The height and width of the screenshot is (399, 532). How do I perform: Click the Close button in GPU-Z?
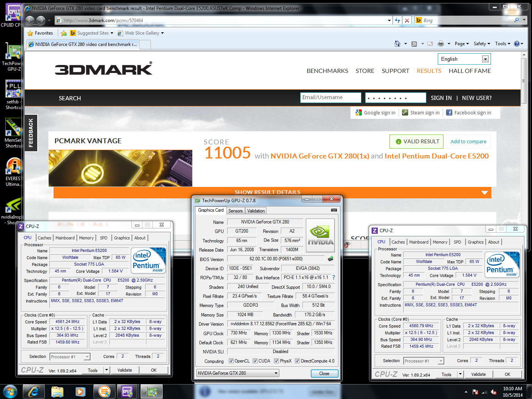click(324, 373)
